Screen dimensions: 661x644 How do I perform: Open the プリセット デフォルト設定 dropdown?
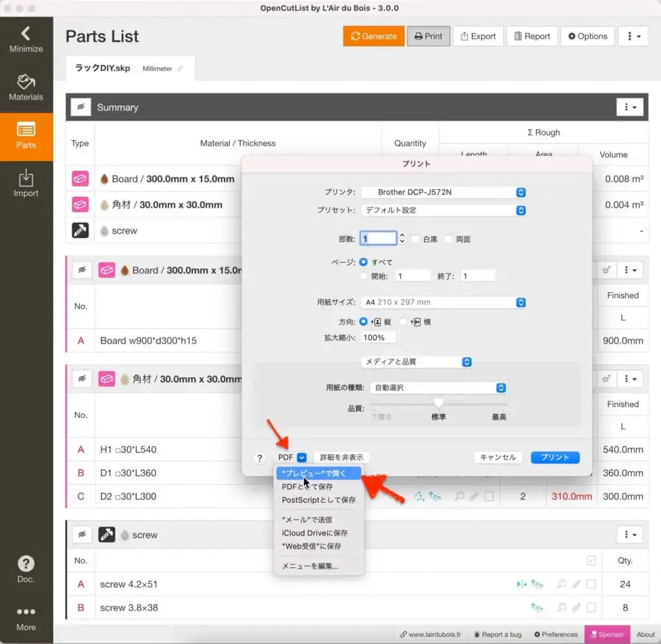pyautogui.click(x=443, y=210)
